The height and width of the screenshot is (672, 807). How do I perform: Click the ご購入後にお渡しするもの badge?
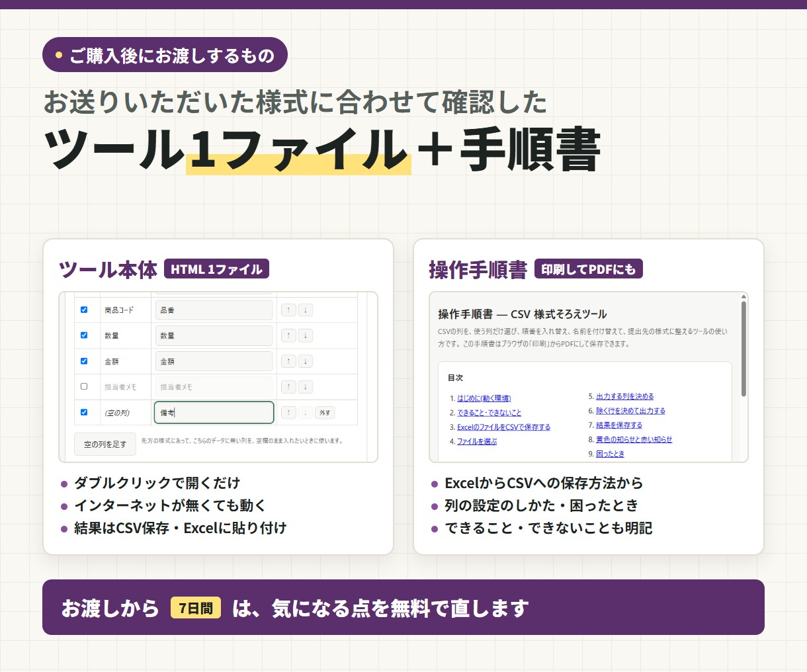coord(165,55)
